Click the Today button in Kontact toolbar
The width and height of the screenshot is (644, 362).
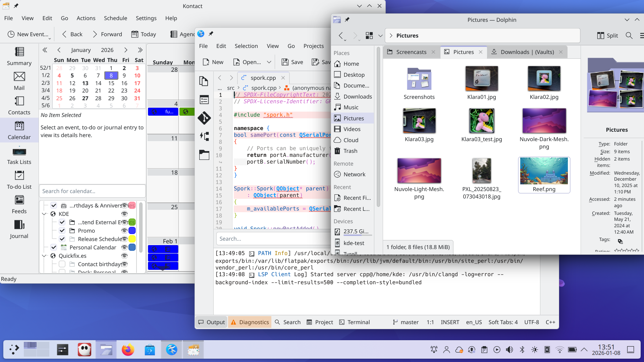pos(144,34)
